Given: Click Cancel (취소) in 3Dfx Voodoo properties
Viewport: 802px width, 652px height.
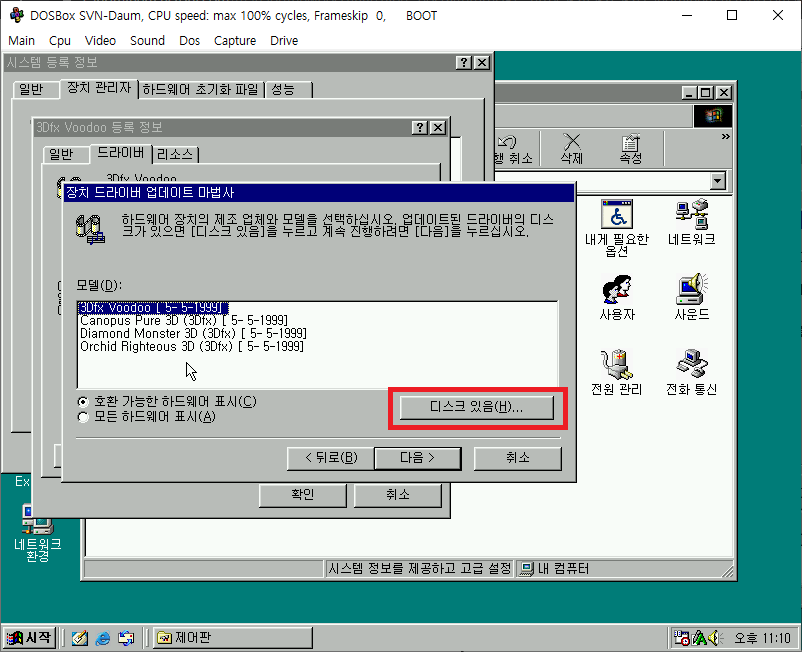Looking at the screenshot, I should (x=398, y=496).
